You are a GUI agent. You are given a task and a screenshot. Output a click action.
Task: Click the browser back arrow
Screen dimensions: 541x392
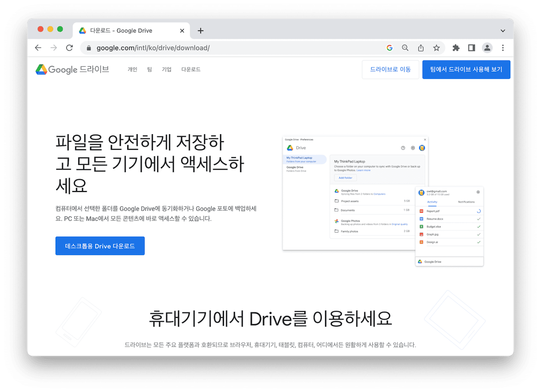pos(38,48)
